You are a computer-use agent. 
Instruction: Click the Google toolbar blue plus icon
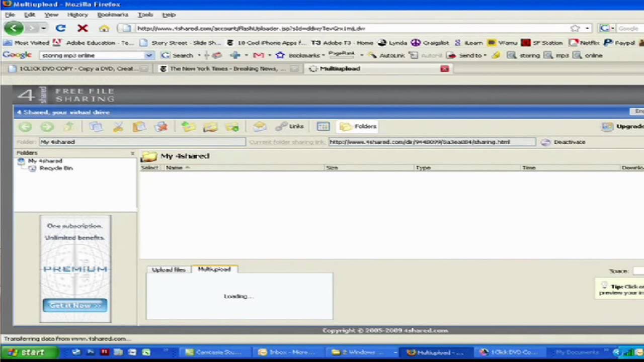coord(235,55)
